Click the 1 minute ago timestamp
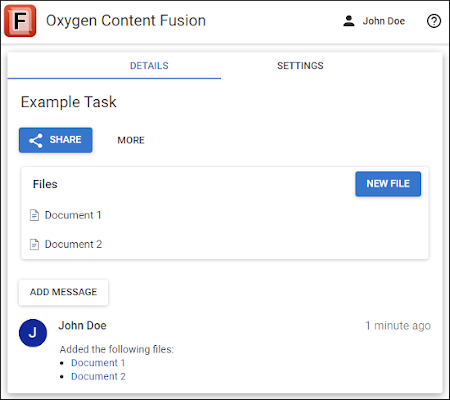This screenshot has width=450, height=400. click(x=398, y=325)
